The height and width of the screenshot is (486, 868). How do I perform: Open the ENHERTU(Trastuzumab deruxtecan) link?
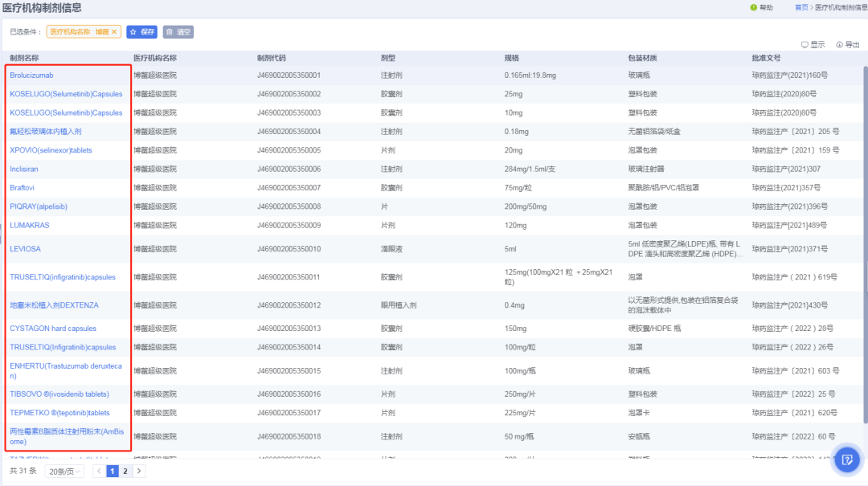coord(66,371)
